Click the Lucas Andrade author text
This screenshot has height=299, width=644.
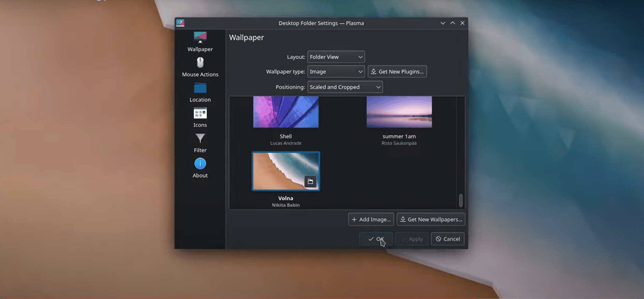pyautogui.click(x=286, y=143)
